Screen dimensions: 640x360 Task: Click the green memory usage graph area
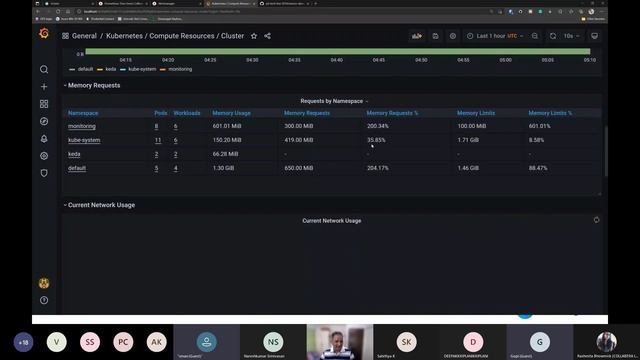coord(338,51)
